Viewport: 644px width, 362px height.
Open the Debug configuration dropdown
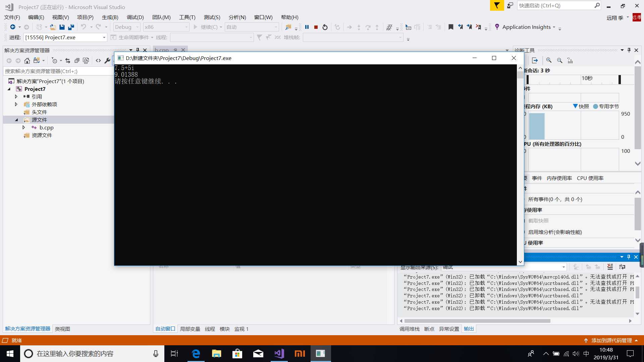point(127,27)
